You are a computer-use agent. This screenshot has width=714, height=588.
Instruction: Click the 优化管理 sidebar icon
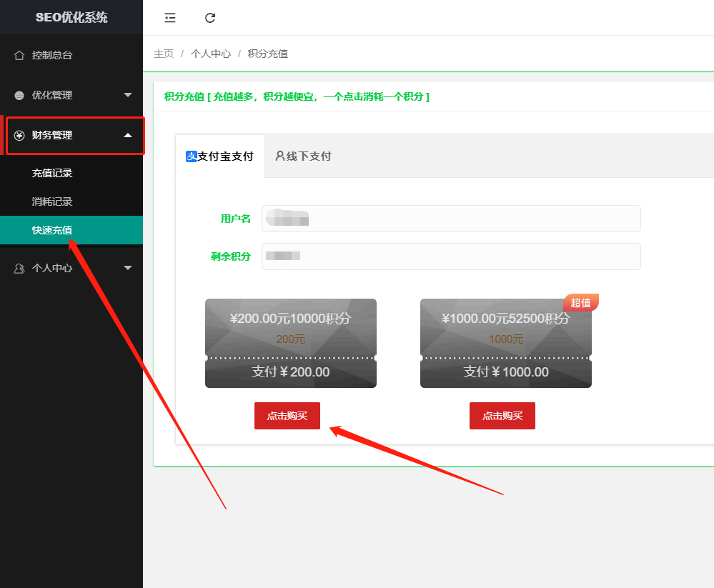pyautogui.click(x=19, y=95)
